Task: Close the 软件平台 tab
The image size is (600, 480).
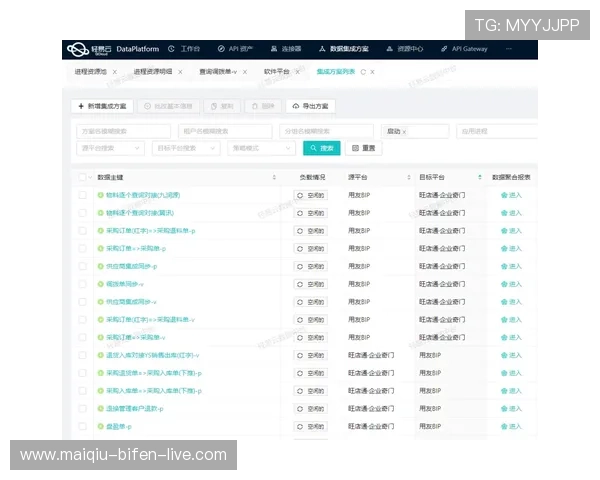Action: 297,72
